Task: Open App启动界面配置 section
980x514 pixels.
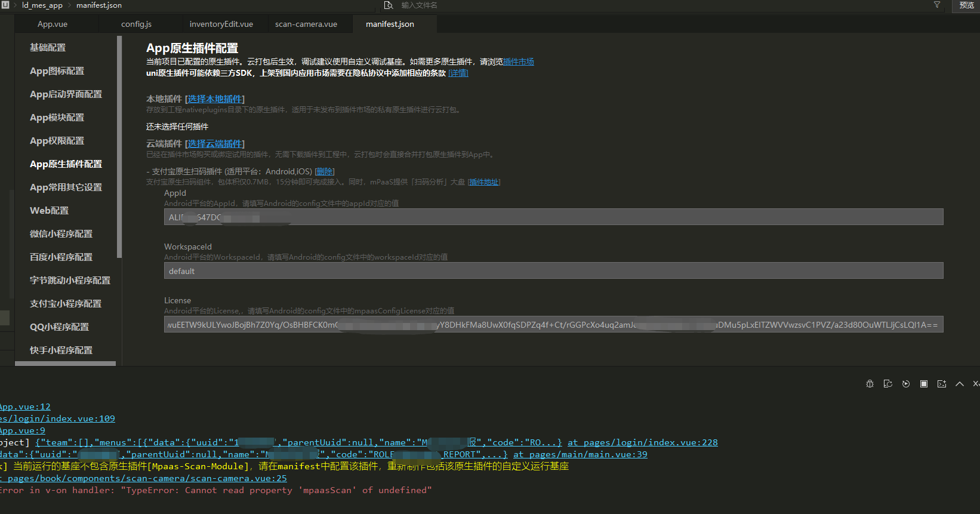Action: [x=66, y=94]
